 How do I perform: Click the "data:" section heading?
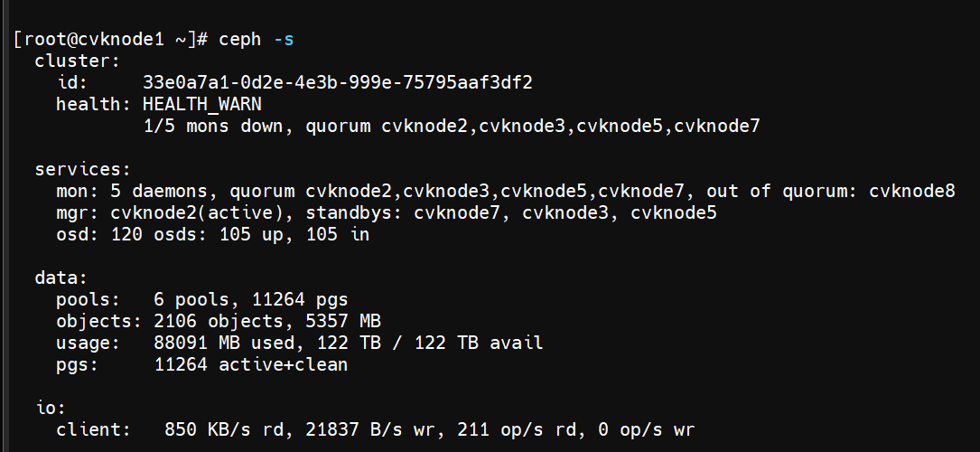(x=61, y=278)
